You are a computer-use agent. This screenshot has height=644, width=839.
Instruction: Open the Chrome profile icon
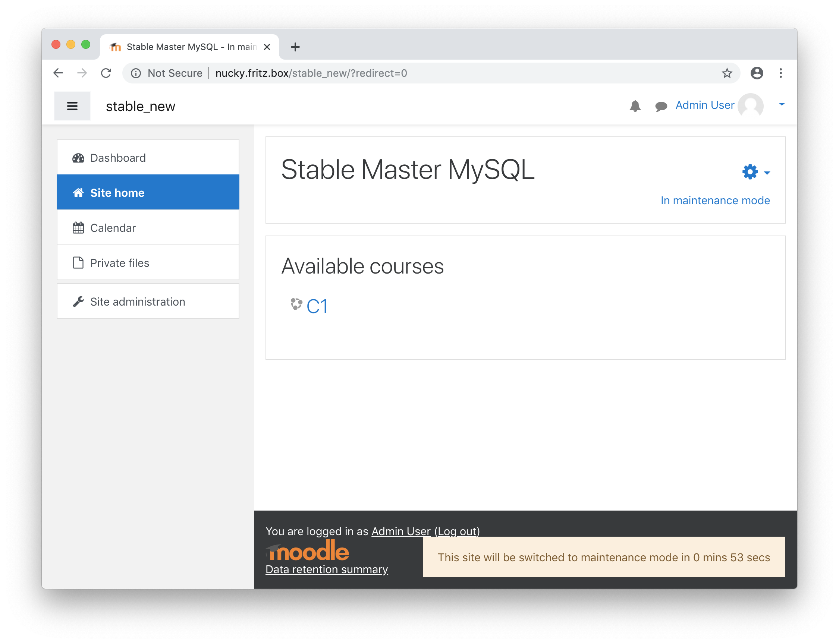click(757, 73)
